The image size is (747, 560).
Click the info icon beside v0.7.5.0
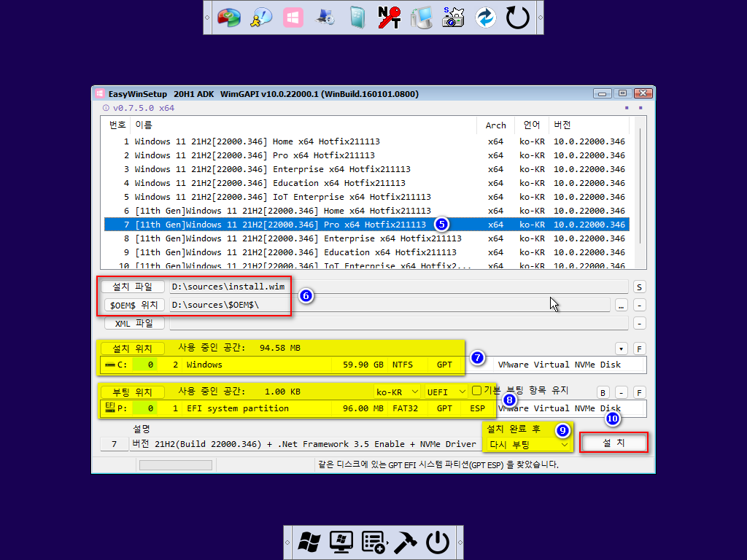point(106,108)
